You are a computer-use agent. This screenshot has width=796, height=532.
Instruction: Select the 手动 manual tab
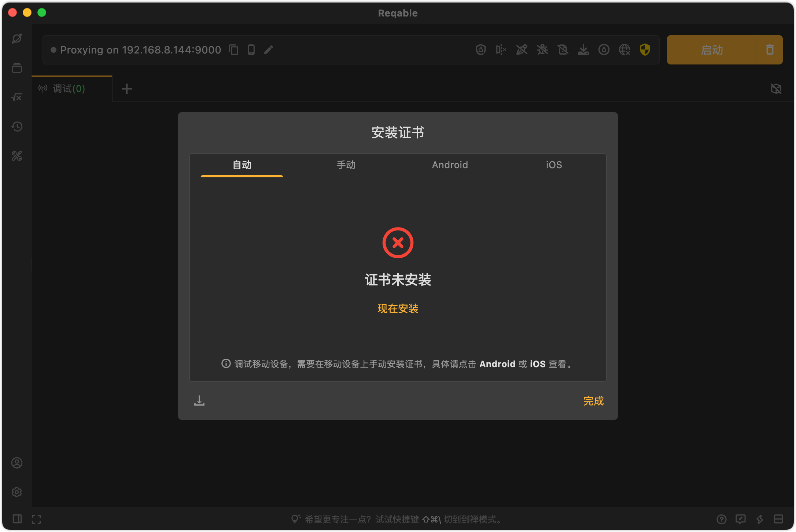coord(346,165)
